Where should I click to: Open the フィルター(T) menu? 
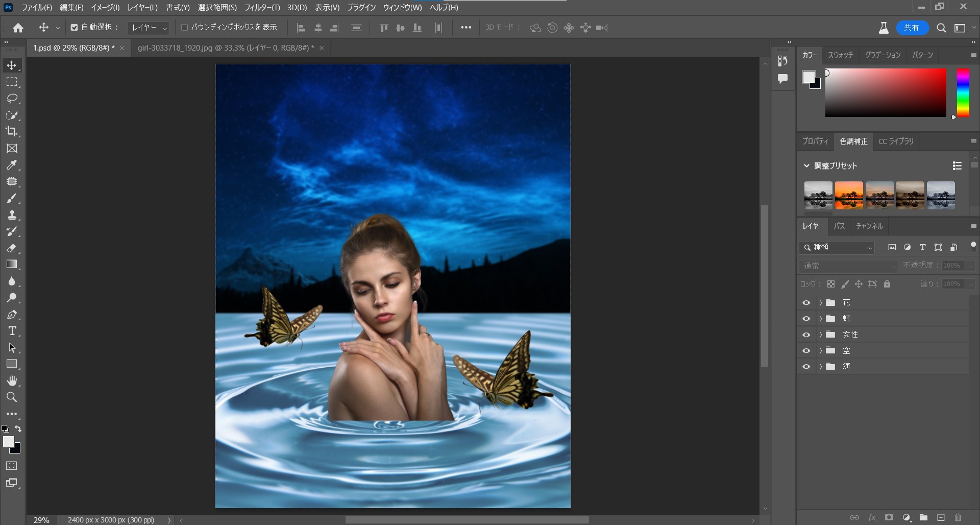(x=262, y=8)
